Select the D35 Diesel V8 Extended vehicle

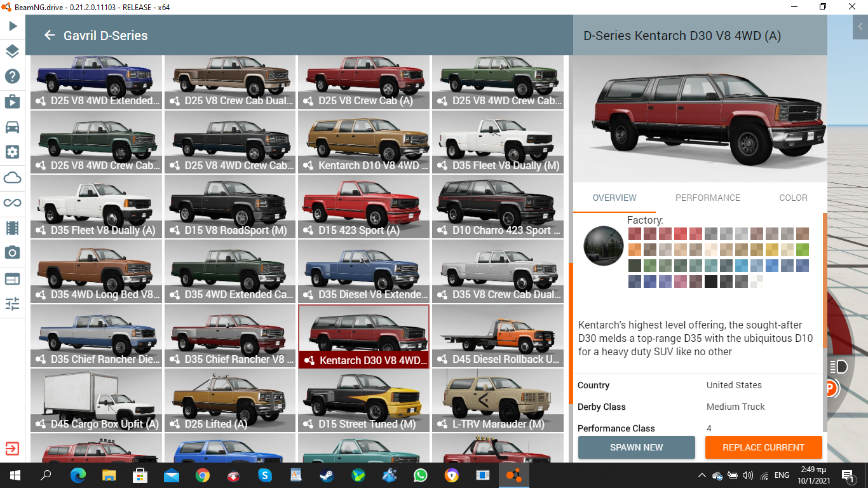pos(364,271)
